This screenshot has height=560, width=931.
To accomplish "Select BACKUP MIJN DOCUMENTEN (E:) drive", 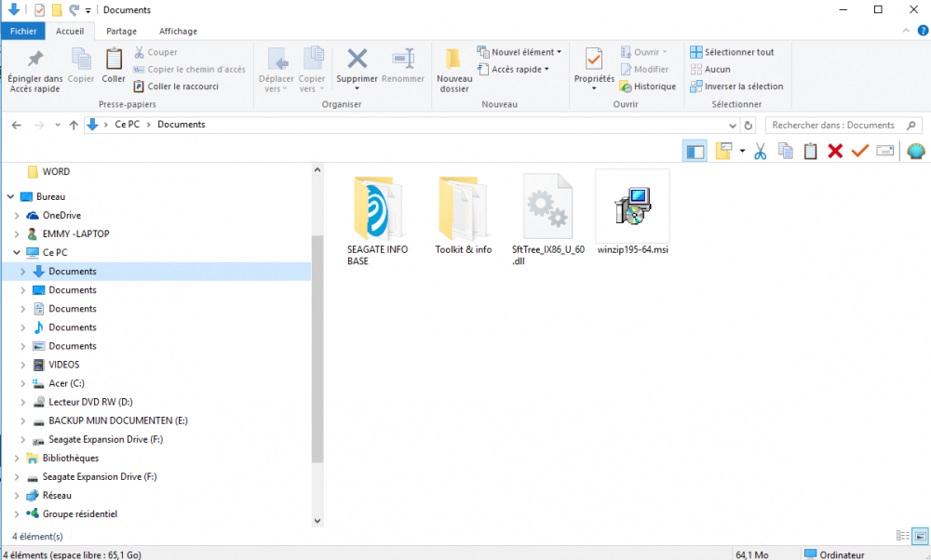I will (x=118, y=421).
